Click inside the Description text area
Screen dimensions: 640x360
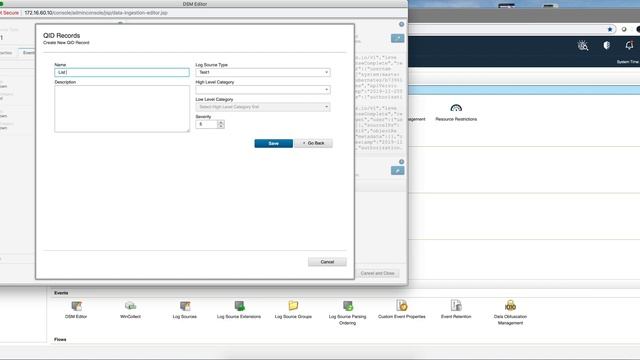coord(122,109)
